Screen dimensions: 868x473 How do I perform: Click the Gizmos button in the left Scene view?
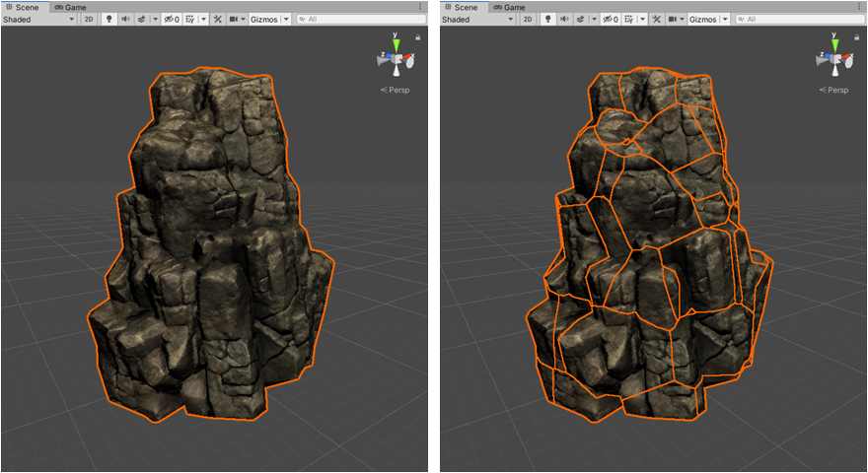263,19
